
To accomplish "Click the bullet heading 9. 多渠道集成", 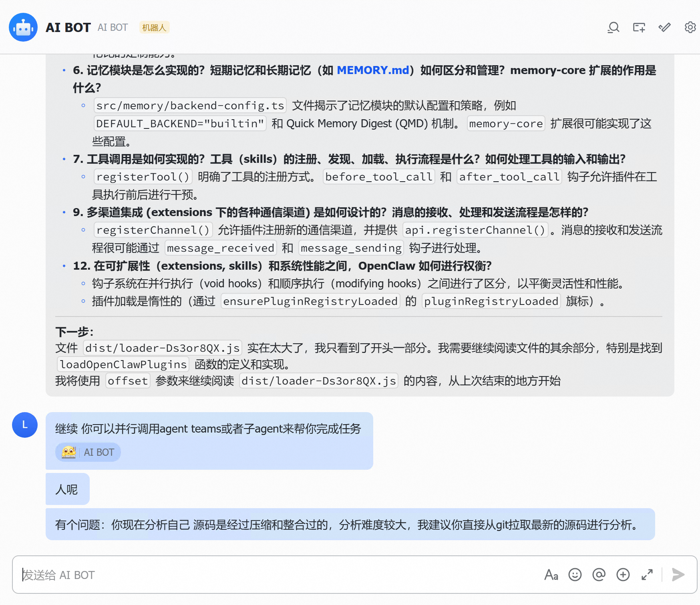I will (x=331, y=212).
